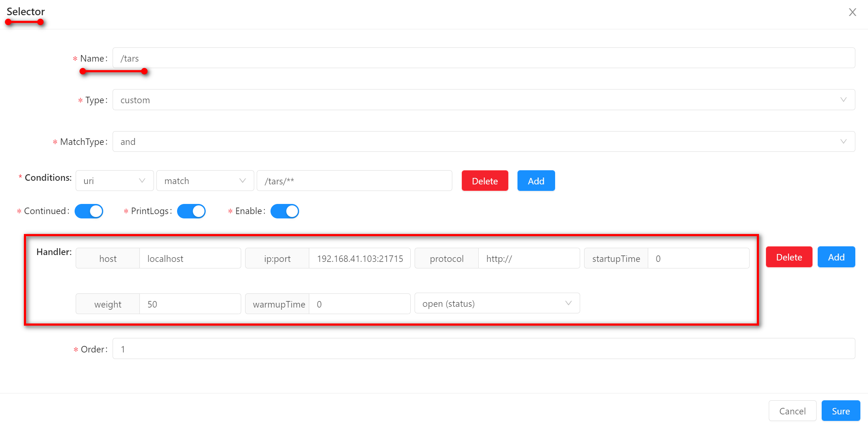Disable the Enable switch

click(285, 211)
